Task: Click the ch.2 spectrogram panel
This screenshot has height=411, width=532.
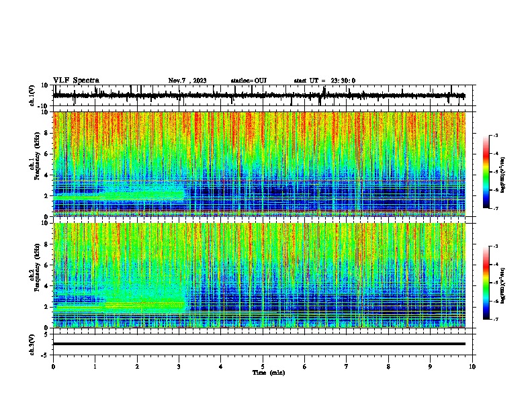Action: (259, 275)
